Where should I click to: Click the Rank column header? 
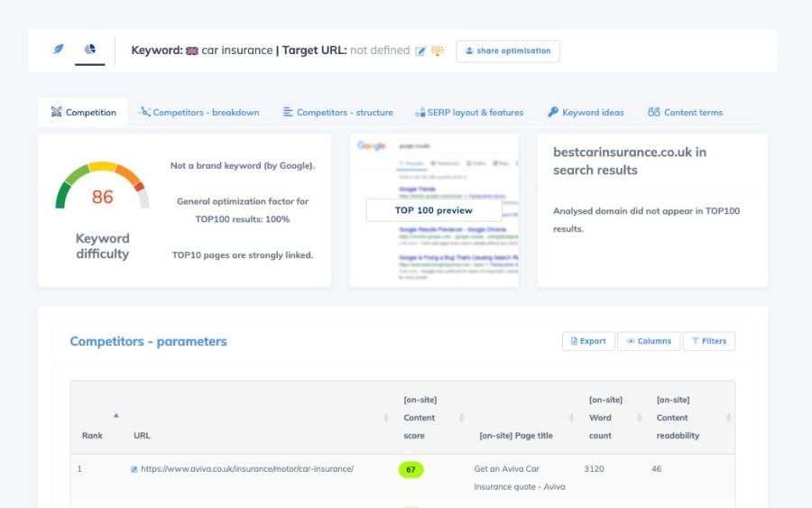pyautogui.click(x=92, y=436)
